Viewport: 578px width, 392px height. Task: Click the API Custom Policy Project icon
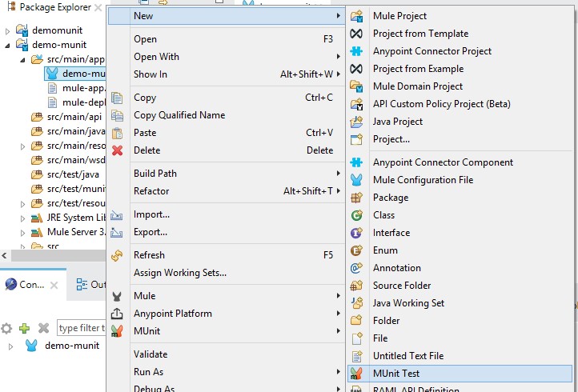click(356, 104)
